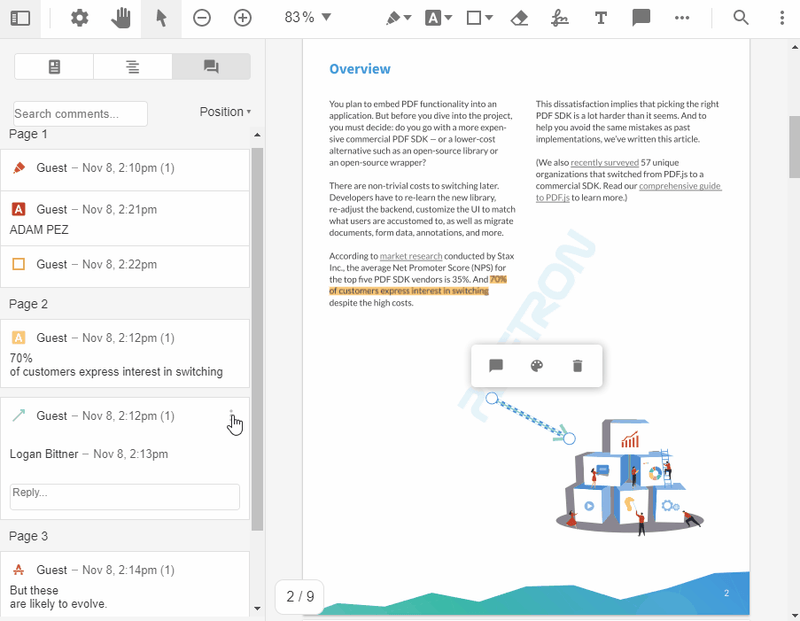
Task: Toggle the left side panel
Action: tap(20, 18)
